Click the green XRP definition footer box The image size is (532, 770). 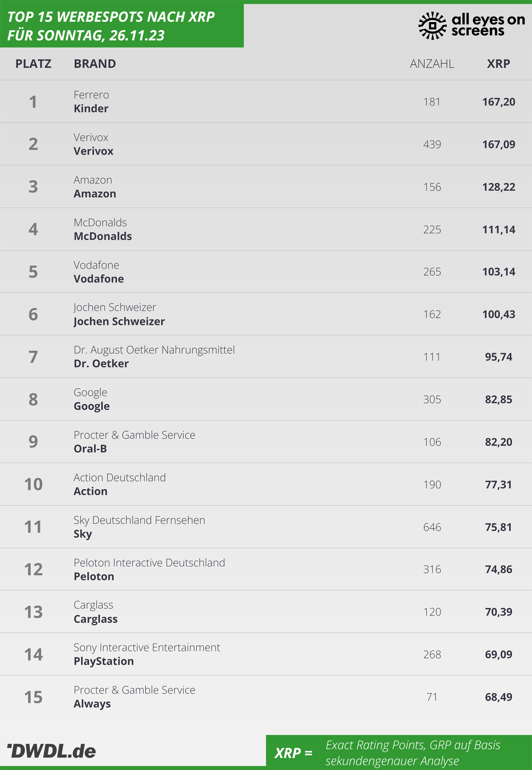pos(399,752)
